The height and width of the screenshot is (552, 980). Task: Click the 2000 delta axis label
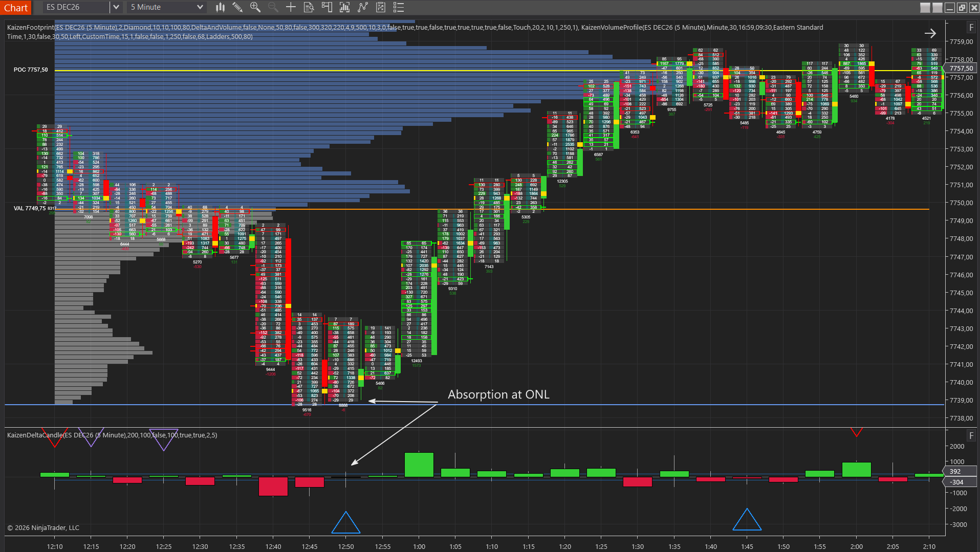click(957, 446)
